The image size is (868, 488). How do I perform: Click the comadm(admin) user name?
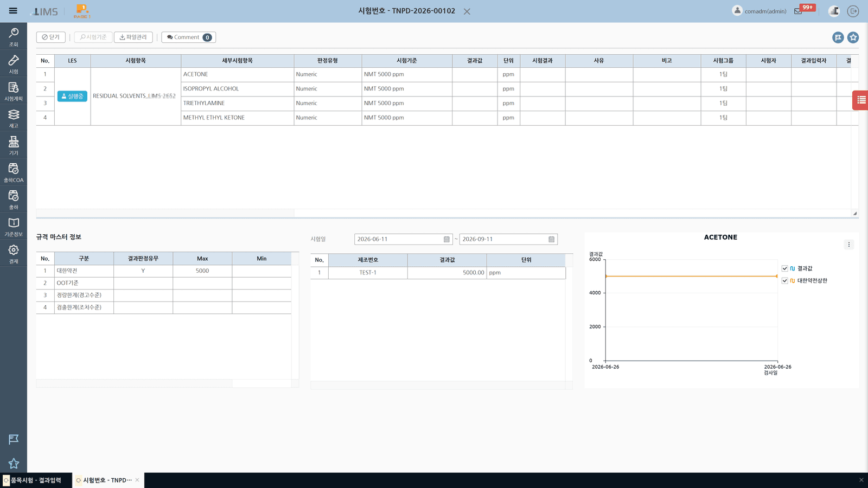pos(765,11)
